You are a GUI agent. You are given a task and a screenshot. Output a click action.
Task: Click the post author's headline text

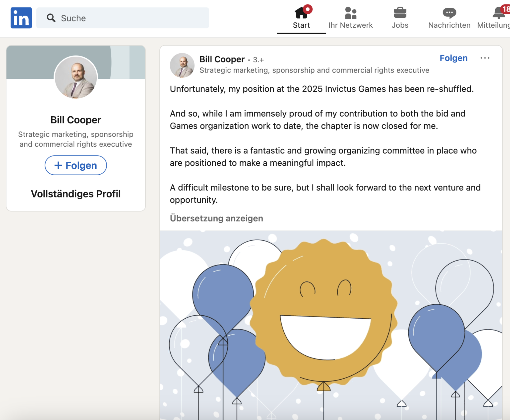tap(314, 70)
